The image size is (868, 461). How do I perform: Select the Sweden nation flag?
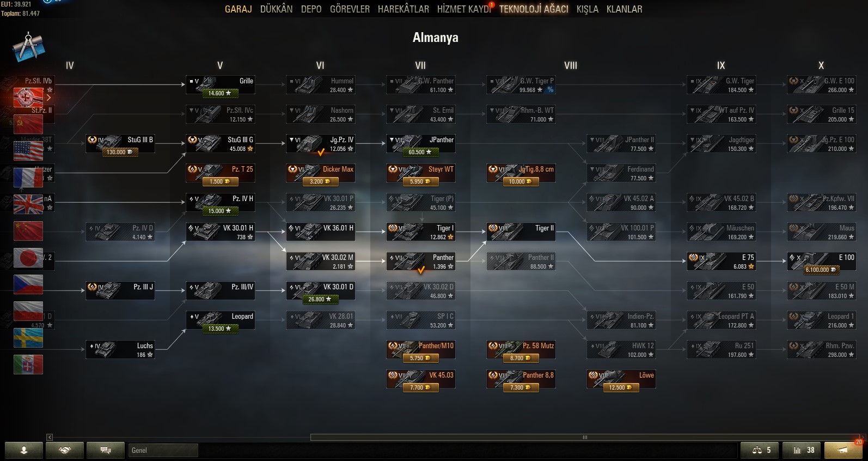[x=28, y=338]
